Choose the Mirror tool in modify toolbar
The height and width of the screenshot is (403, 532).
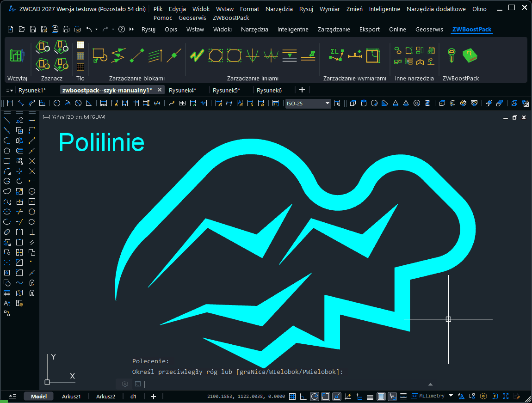point(19,140)
